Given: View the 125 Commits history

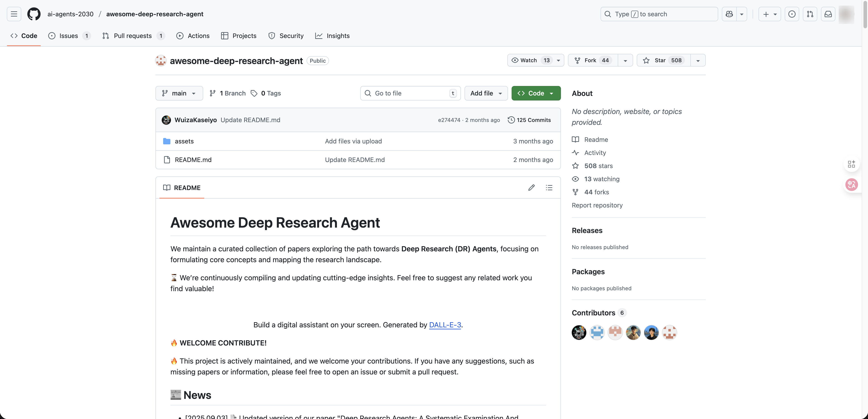Looking at the screenshot, I should (x=529, y=120).
